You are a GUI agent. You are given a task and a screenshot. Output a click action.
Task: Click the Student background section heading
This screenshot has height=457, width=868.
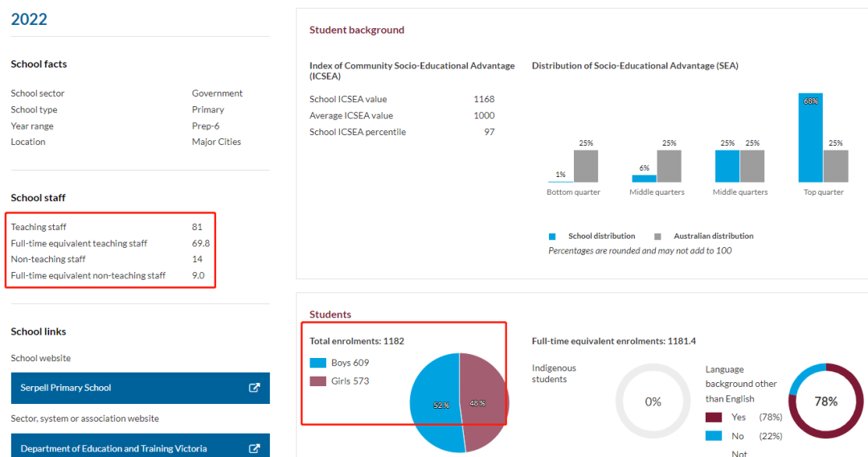tap(357, 30)
